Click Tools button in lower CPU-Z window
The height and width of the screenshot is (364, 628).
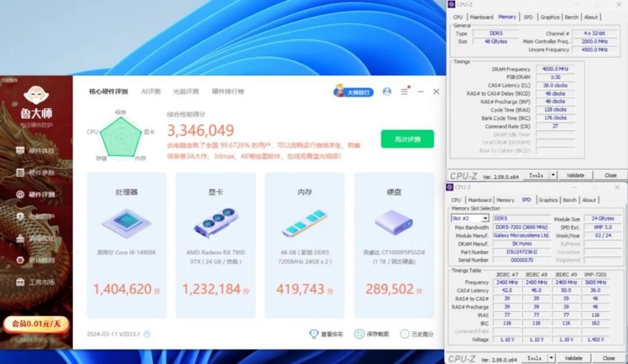pyautogui.click(x=534, y=358)
